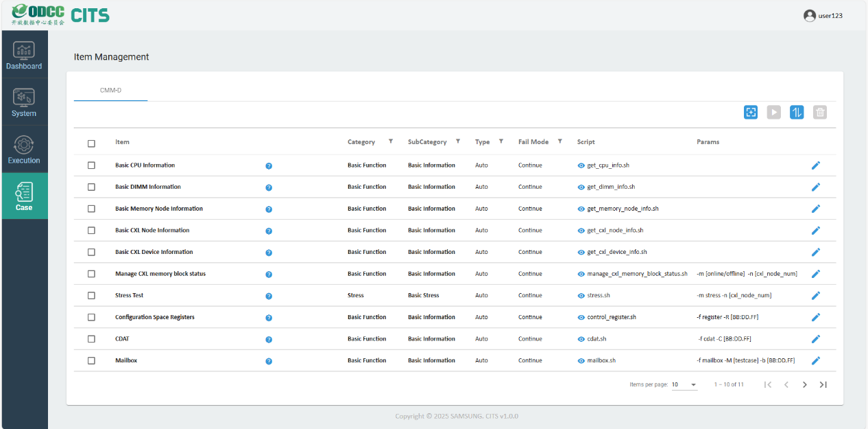Click the Stress category cell
The image size is (868, 429).
click(x=355, y=295)
